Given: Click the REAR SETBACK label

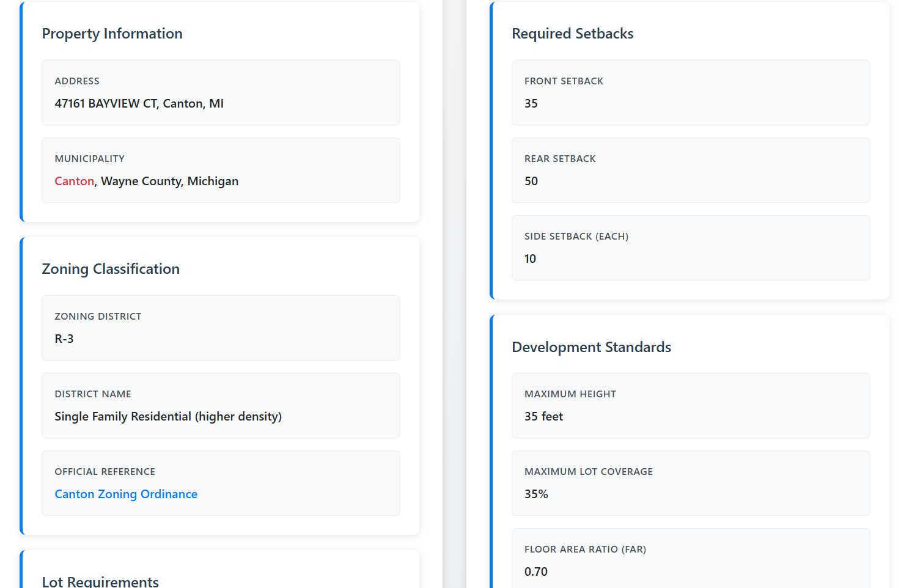Looking at the screenshot, I should (x=560, y=158).
